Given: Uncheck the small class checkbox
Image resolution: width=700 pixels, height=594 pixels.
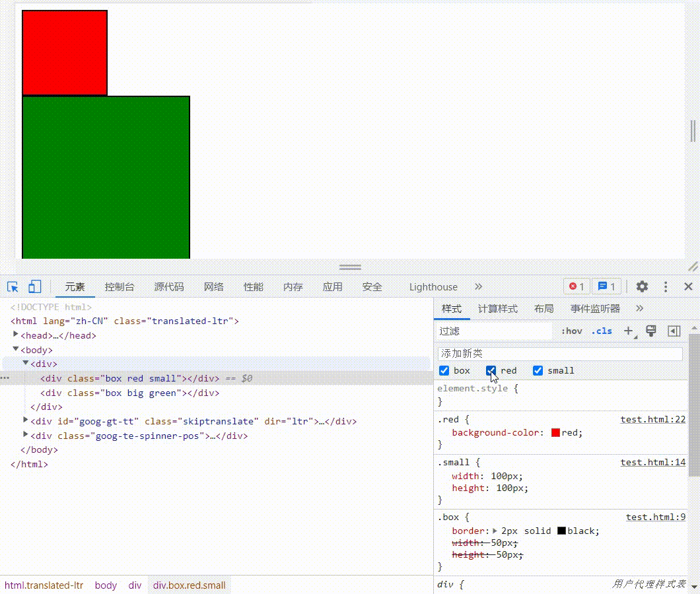Looking at the screenshot, I should (538, 370).
